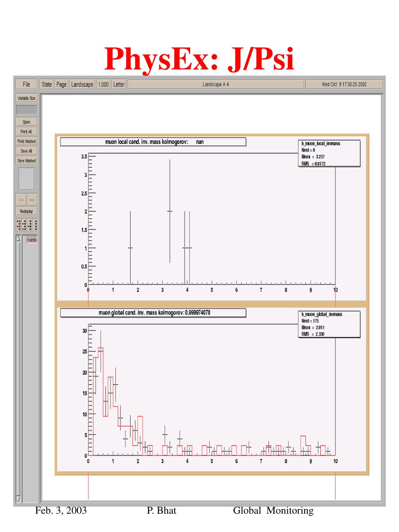Click the Open button

[26, 122]
